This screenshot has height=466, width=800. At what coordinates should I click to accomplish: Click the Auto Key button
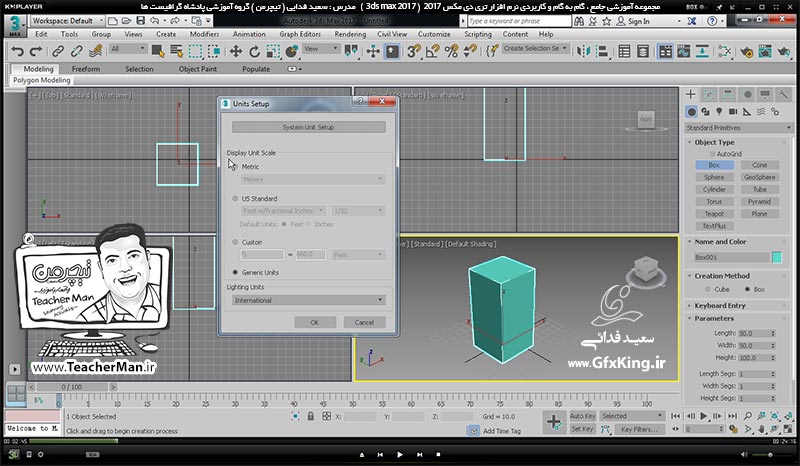583,416
